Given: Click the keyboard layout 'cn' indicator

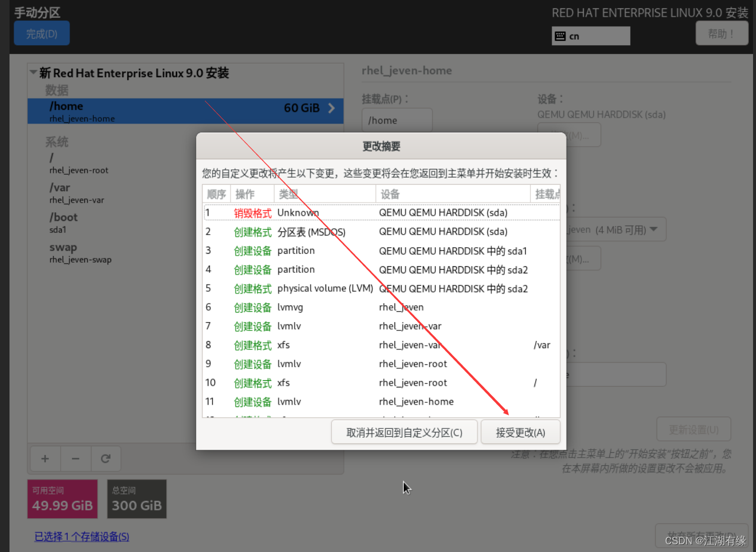Looking at the screenshot, I should click(x=590, y=36).
